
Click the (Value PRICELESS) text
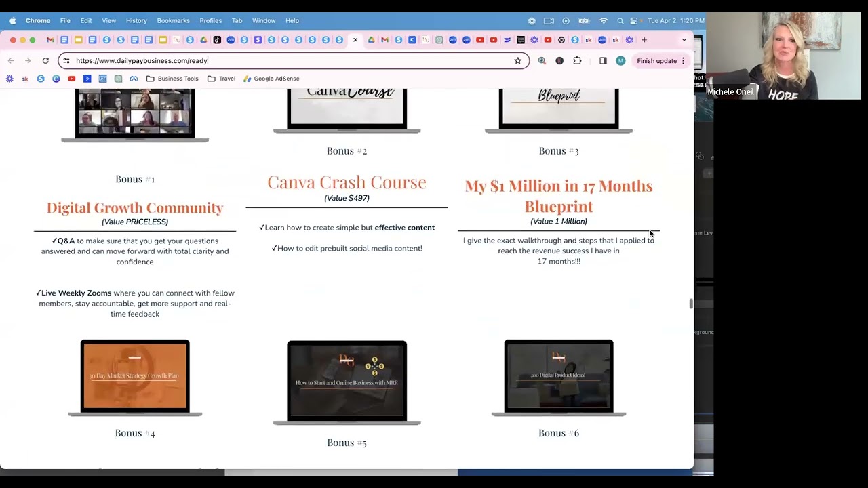(135, 222)
